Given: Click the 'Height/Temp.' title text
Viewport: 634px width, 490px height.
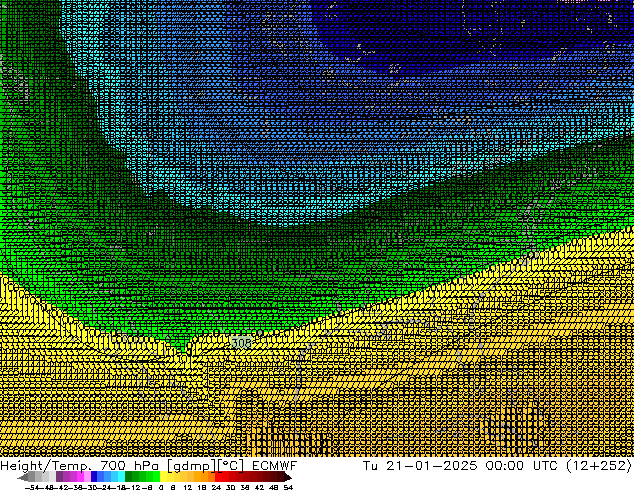Looking at the screenshot, I should point(44,466).
